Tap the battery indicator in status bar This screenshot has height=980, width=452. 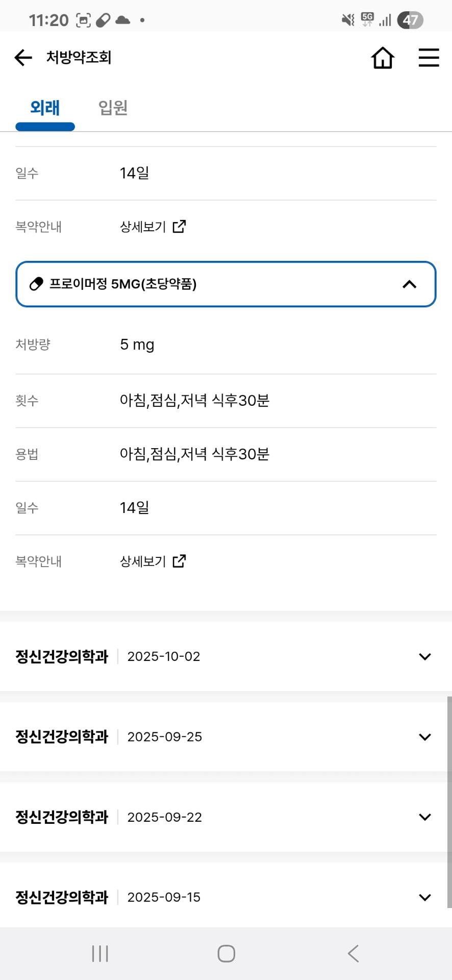click(x=410, y=20)
